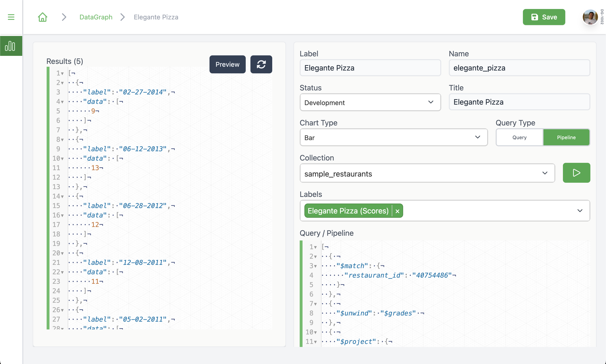Image resolution: width=606 pixels, height=364 pixels.
Task: Keep Query Type set to Pipeline
Action: tap(566, 137)
